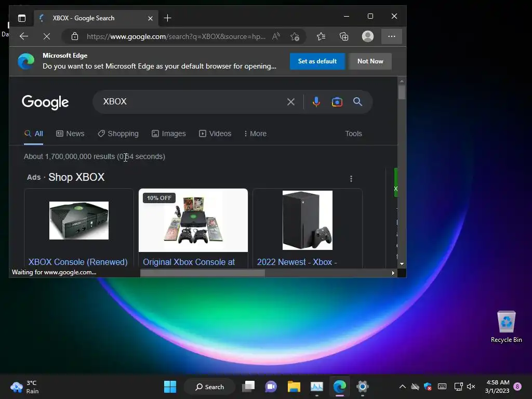Click the page scroll-down arrow
Screen dimensions: 532x399
click(x=402, y=264)
